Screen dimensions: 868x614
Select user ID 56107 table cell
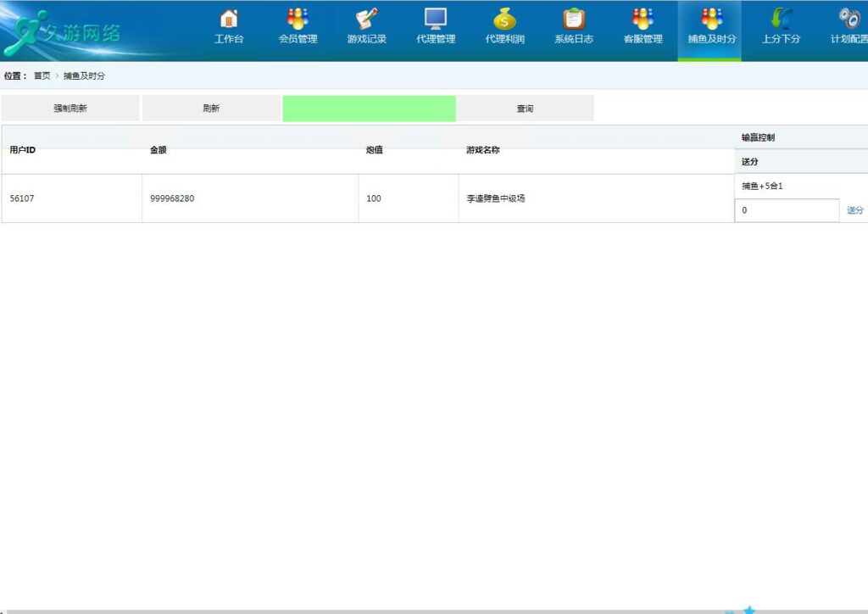22,198
